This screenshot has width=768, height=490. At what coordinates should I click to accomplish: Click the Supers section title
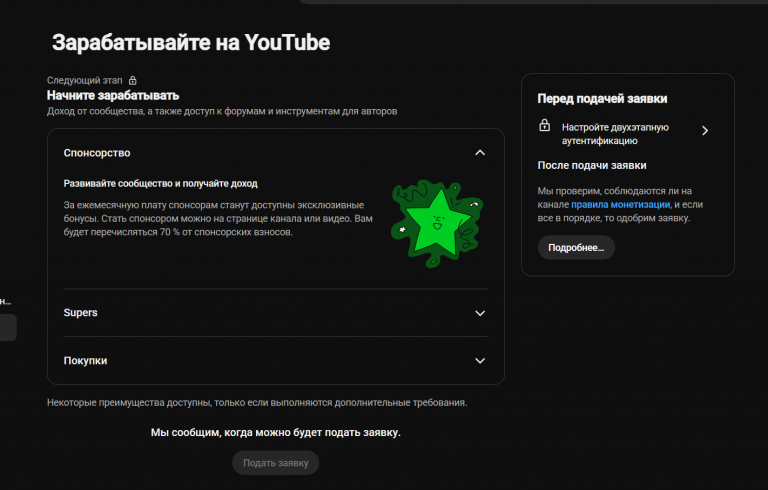tap(80, 313)
